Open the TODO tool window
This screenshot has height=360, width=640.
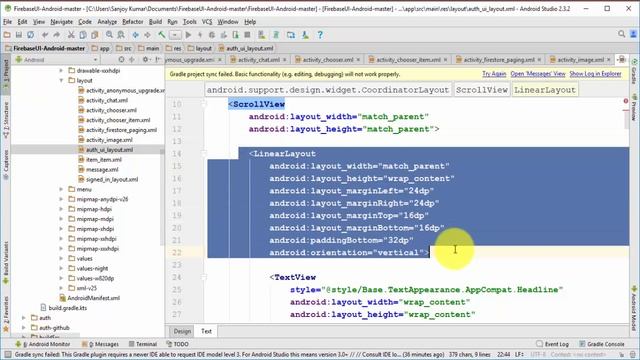[178, 344]
